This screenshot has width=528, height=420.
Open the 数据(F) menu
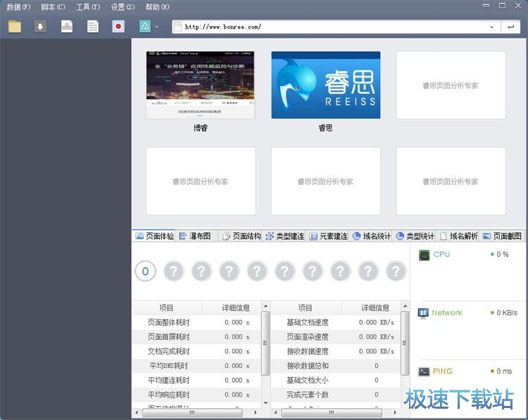pos(18,7)
